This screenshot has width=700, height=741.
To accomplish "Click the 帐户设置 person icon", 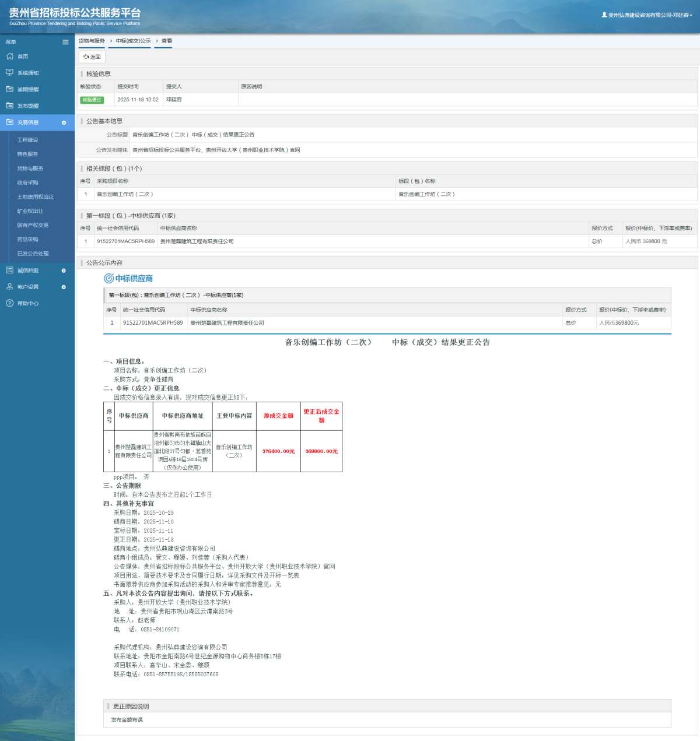I will coord(9,287).
